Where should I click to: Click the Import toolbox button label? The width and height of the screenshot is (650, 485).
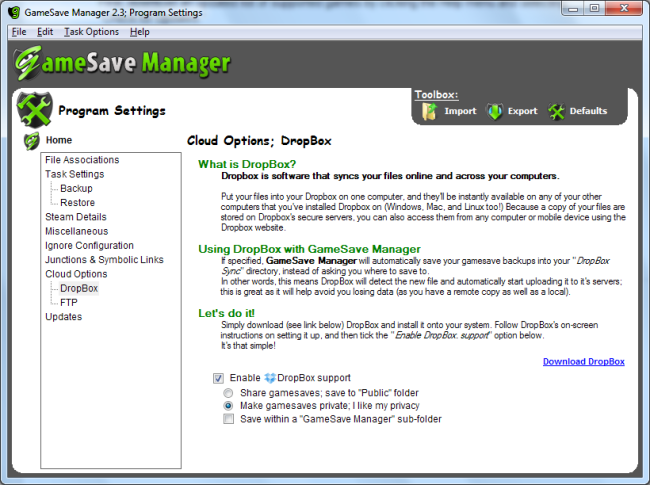click(460, 111)
